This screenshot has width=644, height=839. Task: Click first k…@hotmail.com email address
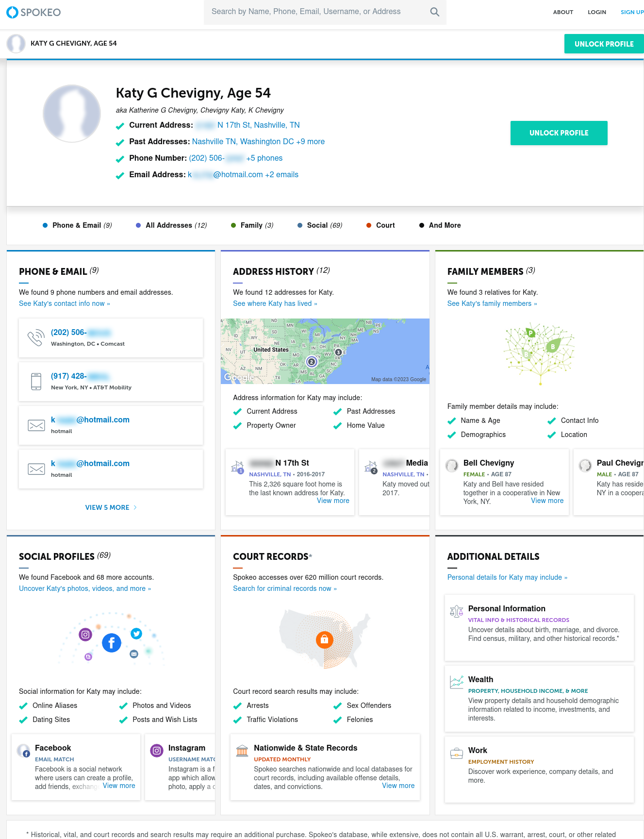pyautogui.click(x=90, y=420)
